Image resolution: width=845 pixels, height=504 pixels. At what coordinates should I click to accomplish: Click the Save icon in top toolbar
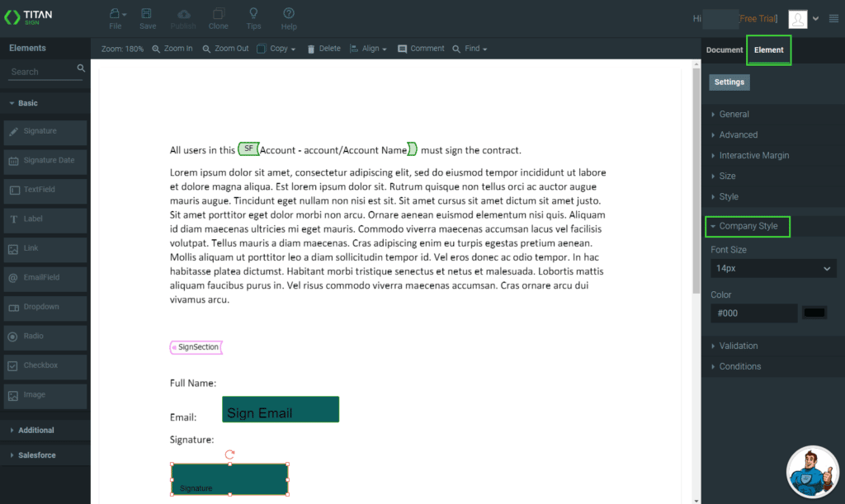(x=147, y=14)
